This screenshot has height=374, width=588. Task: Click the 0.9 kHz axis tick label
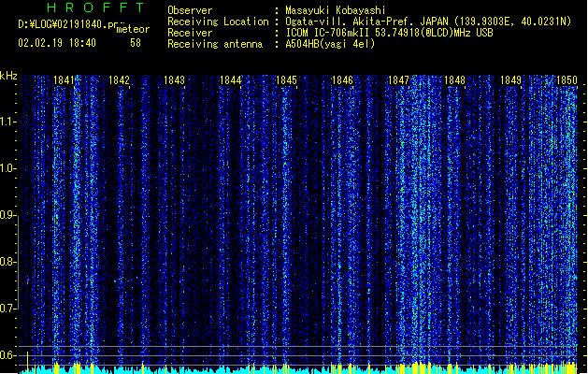(x=7, y=215)
